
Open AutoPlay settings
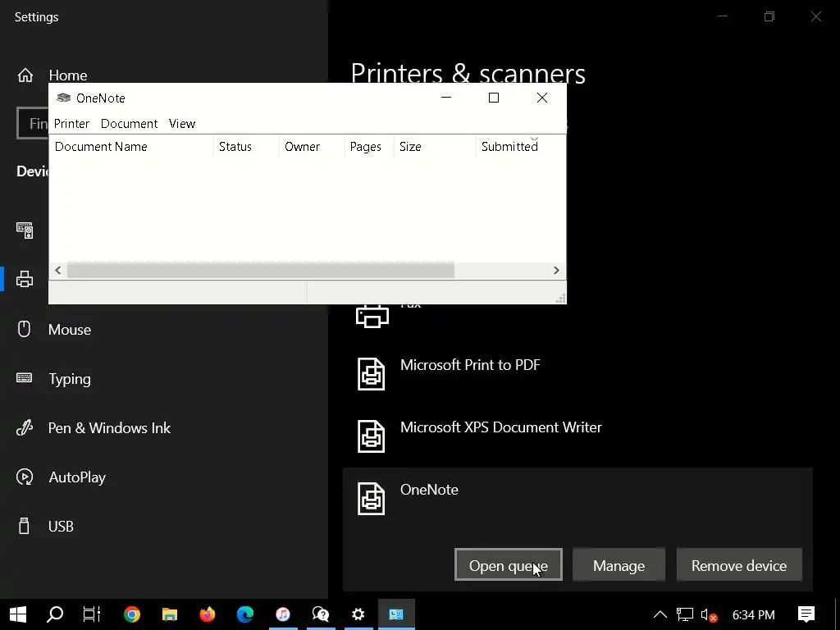click(x=77, y=477)
